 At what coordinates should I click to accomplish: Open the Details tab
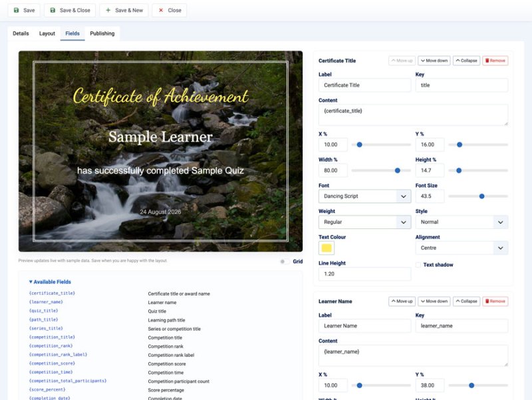[x=21, y=33]
